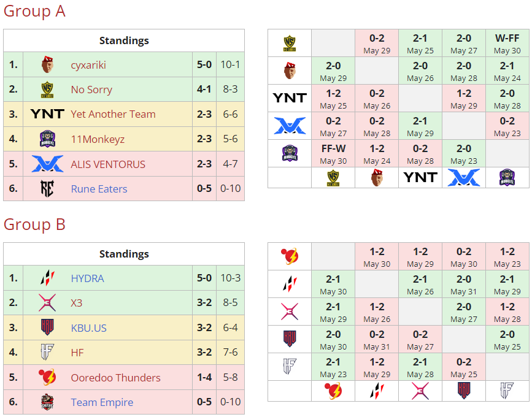This screenshot has height=417, width=532.
Task: Open the Team Empire link
Action: click(102, 402)
